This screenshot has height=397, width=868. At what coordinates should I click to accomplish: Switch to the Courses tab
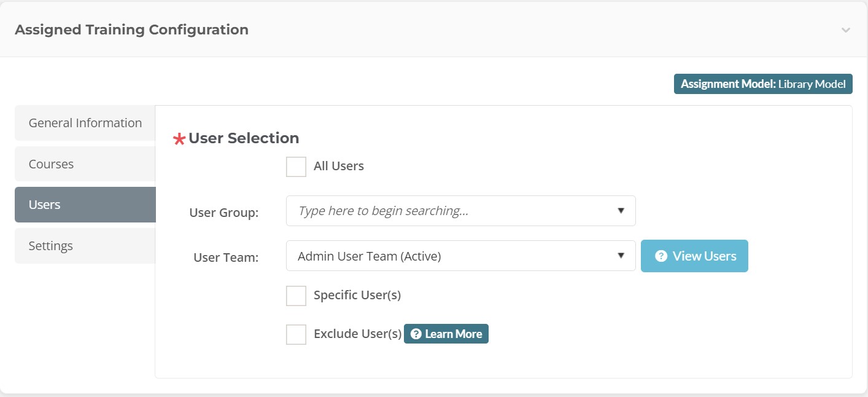tap(85, 164)
